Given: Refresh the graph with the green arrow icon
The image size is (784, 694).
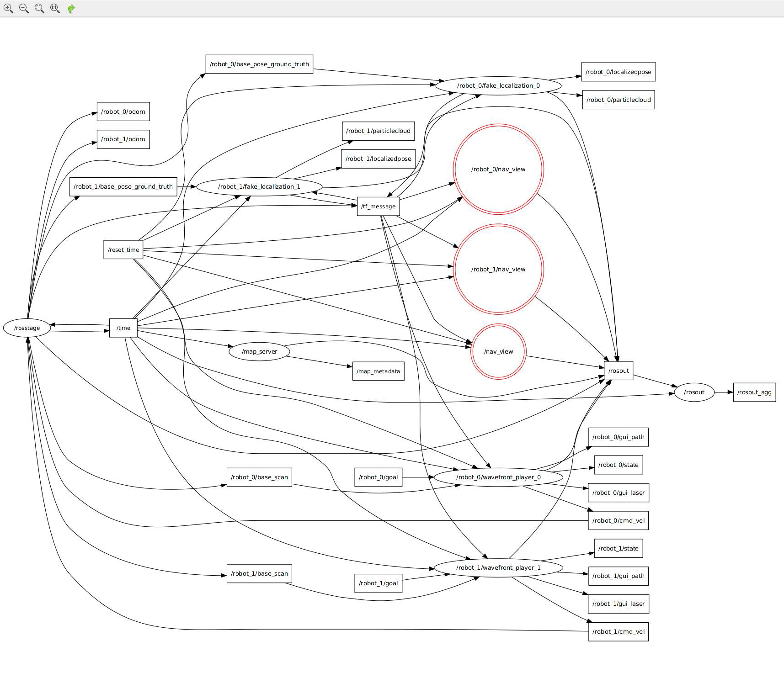Looking at the screenshot, I should (x=71, y=8).
